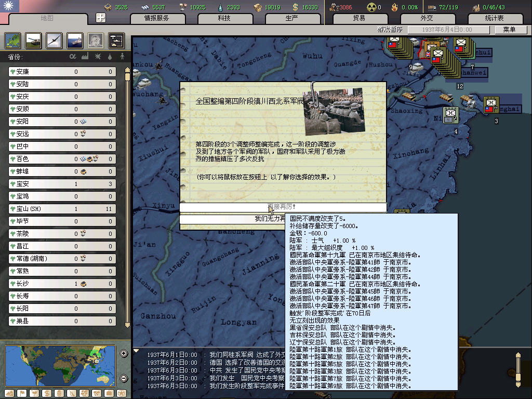
Task: Click the greyed nuclear explosion icon
Action: pyautogui.click(x=96, y=41)
